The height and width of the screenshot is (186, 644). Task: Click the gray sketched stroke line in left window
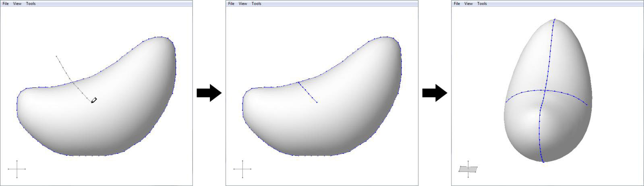(x=74, y=79)
